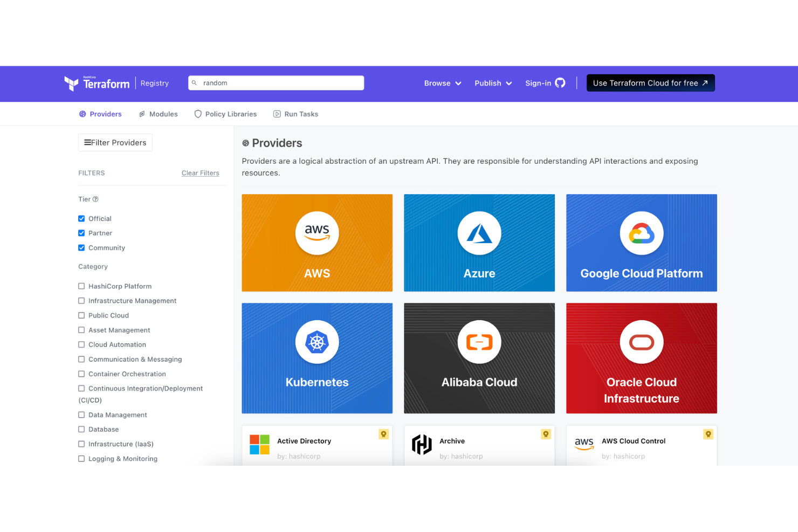Click the official badge on Active Directory card
Image resolution: width=798 pixels, height=532 pixels.
coord(383,434)
